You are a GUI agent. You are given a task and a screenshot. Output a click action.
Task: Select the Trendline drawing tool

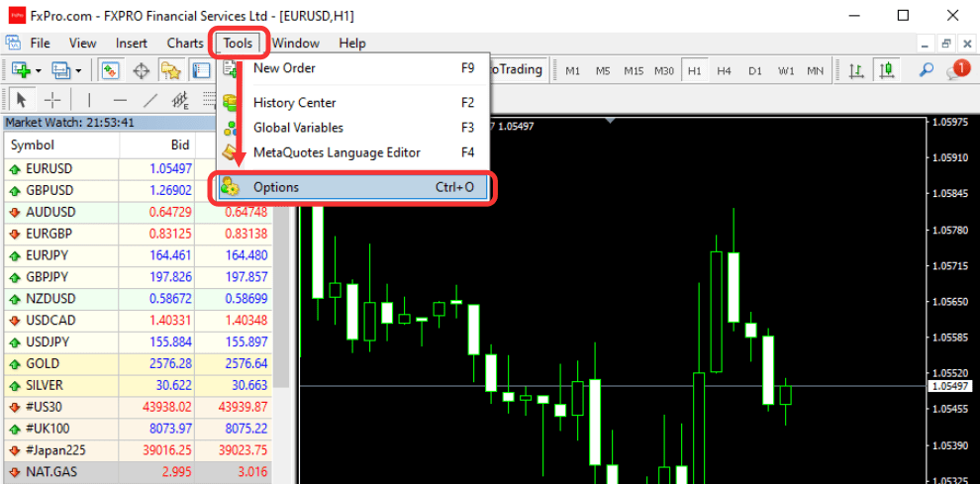[x=150, y=99]
